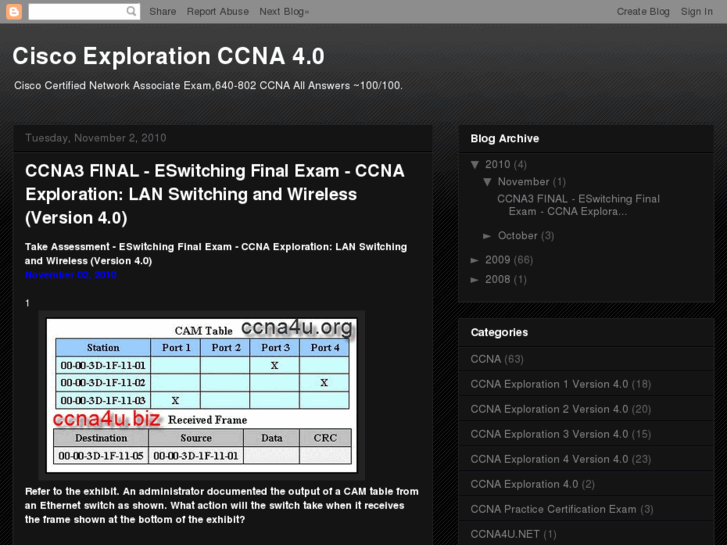
Task: Open the 2008 archive link
Action: (497, 279)
